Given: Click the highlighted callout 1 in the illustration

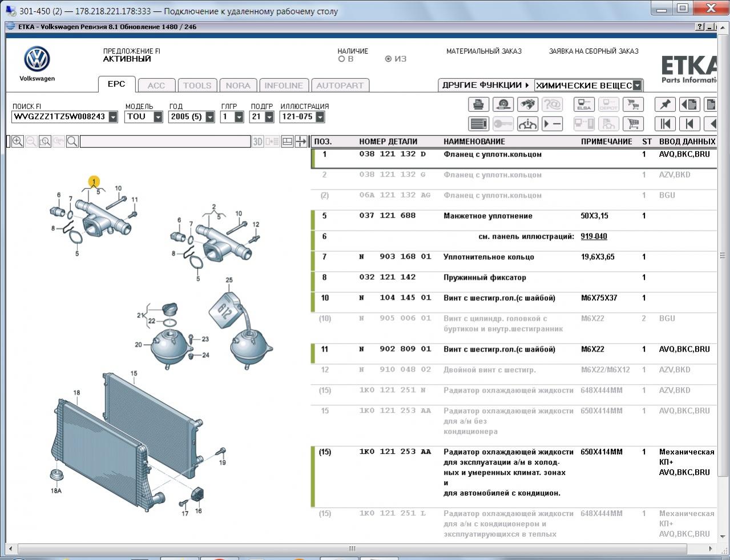Looking at the screenshot, I should 94,182.
